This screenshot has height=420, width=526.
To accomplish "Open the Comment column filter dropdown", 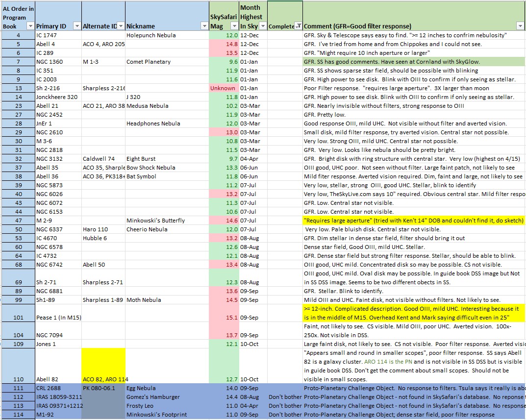I will [x=520, y=26].
